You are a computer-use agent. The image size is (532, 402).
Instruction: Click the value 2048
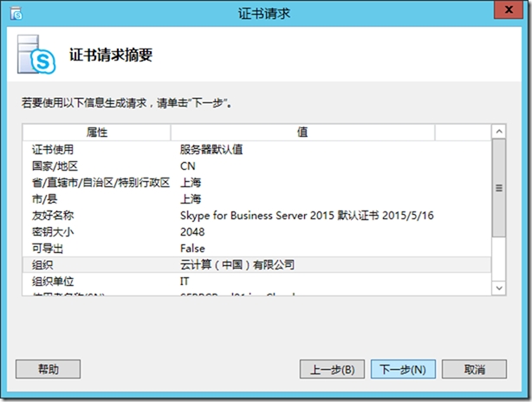pos(192,231)
